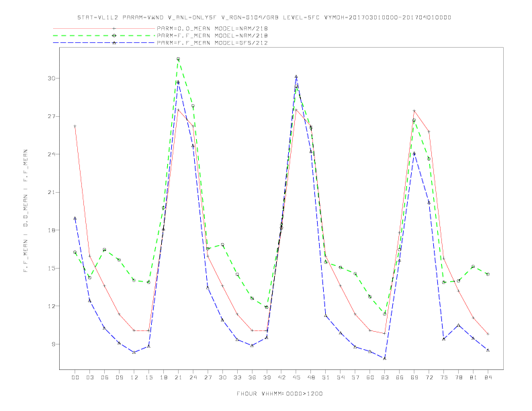Click x-axis forecast hour 81

point(474,377)
